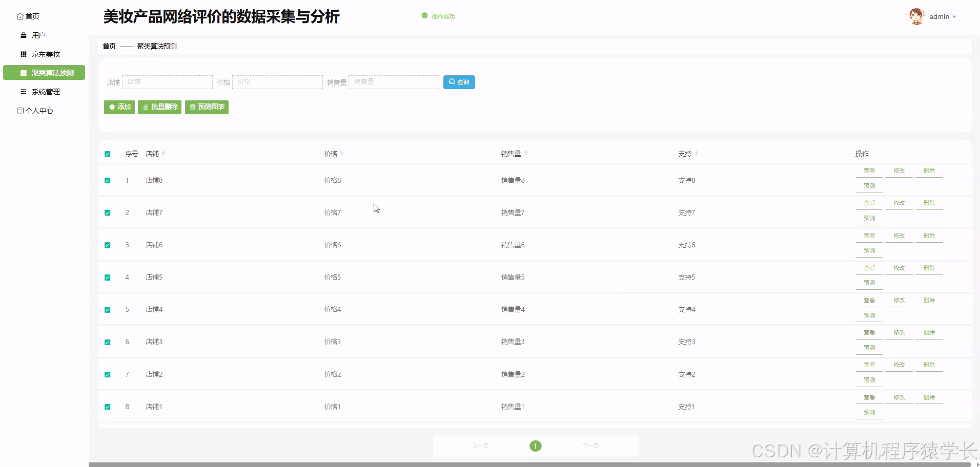Expand the admin account dropdown

[x=943, y=17]
